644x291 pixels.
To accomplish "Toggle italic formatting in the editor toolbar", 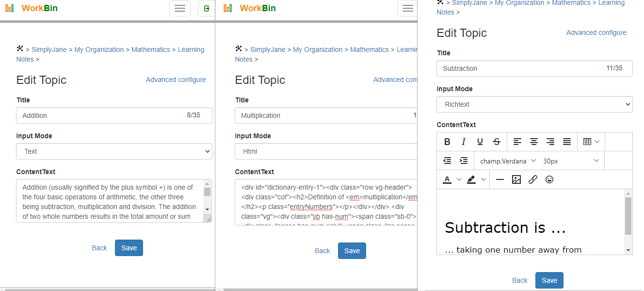I will (464, 142).
